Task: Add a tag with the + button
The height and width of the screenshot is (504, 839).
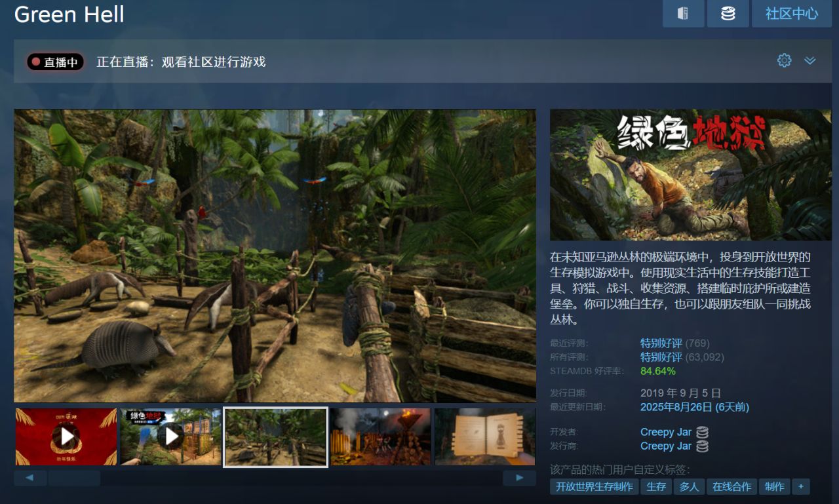Action: coord(801,486)
